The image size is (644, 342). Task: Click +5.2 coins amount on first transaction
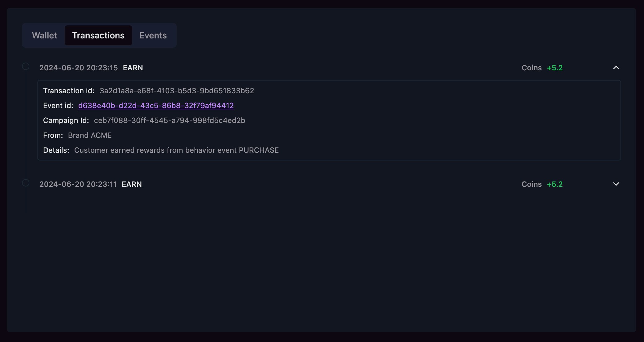tap(555, 68)
